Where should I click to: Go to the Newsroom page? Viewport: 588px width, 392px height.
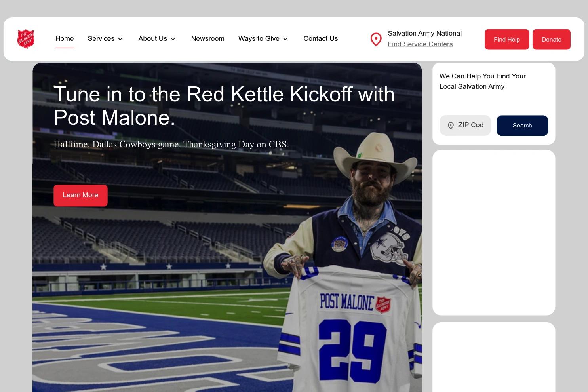tap(207, 38)
